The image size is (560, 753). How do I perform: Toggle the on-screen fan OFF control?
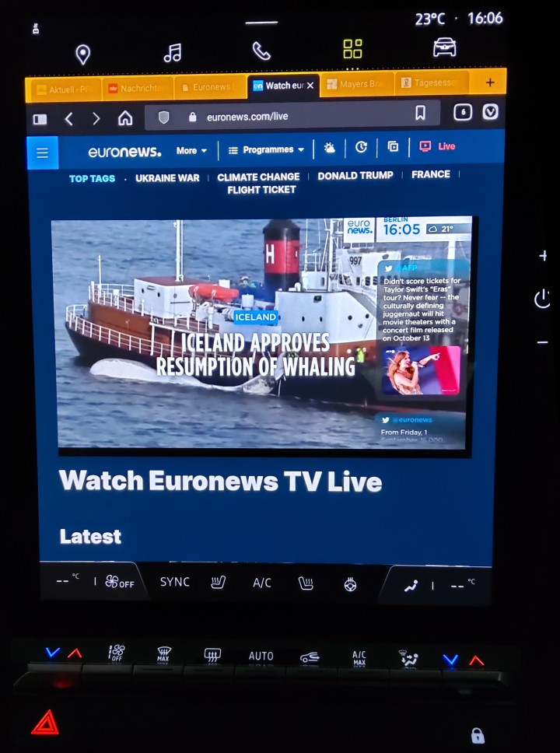click(x=120, y=582)
